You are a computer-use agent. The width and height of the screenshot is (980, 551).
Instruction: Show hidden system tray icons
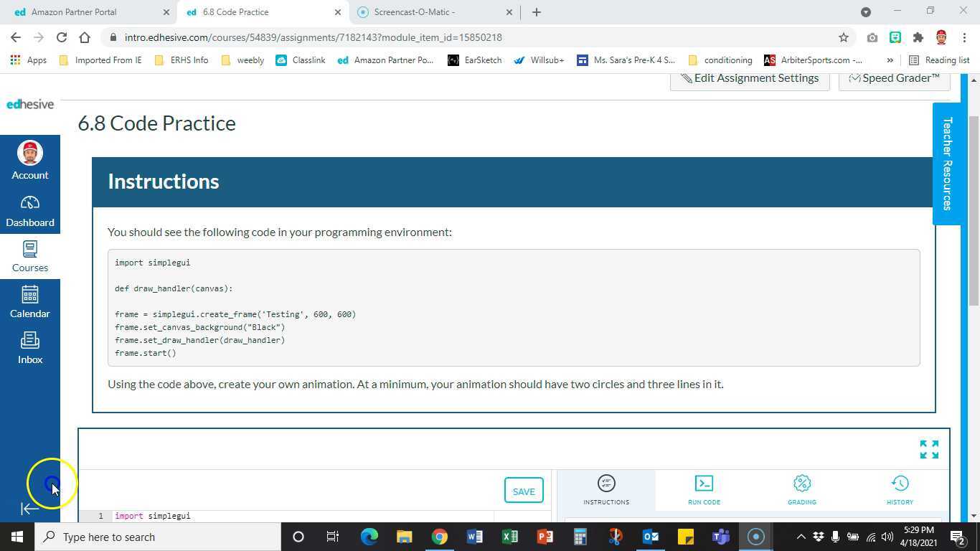(801, 537)
